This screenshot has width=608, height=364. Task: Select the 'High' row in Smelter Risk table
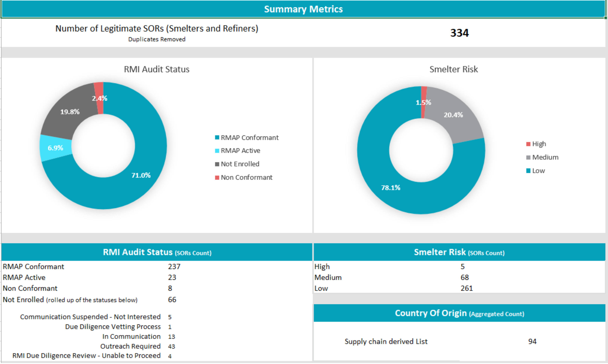click(322, 267)
